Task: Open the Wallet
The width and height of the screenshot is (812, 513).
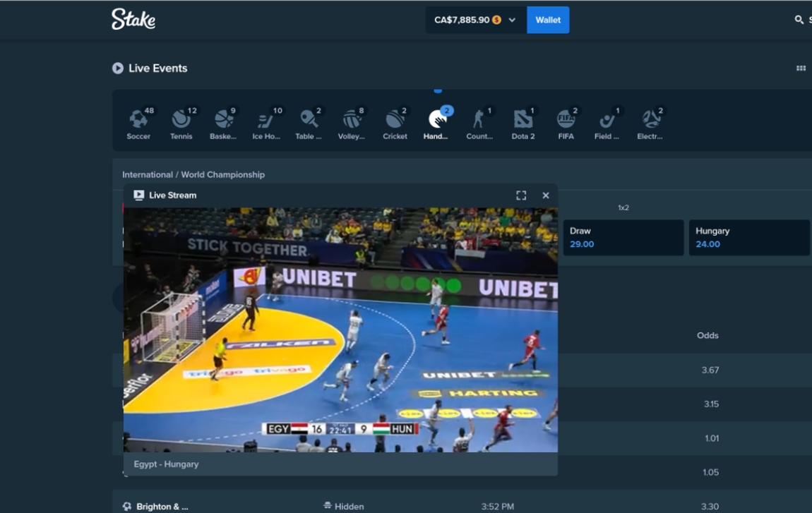Action: click(548, 20)
